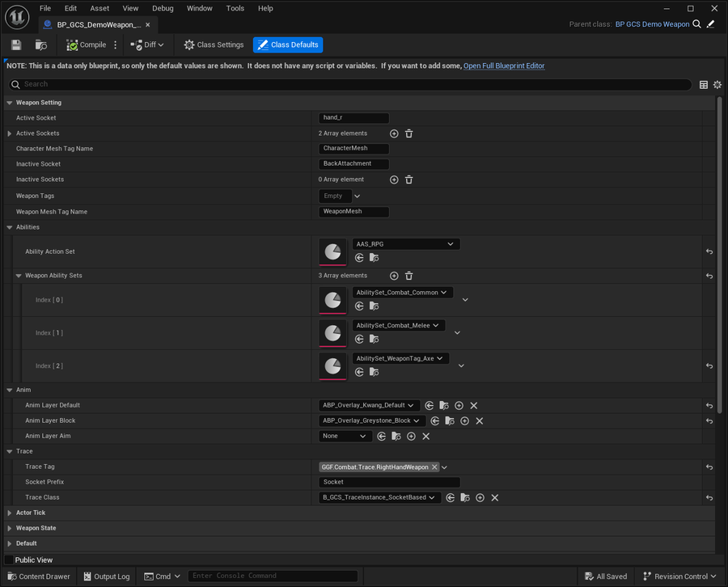Collapse the Weapon Ability Sets array
Viewport: 728px width, 587px height.
coord(19,276)
